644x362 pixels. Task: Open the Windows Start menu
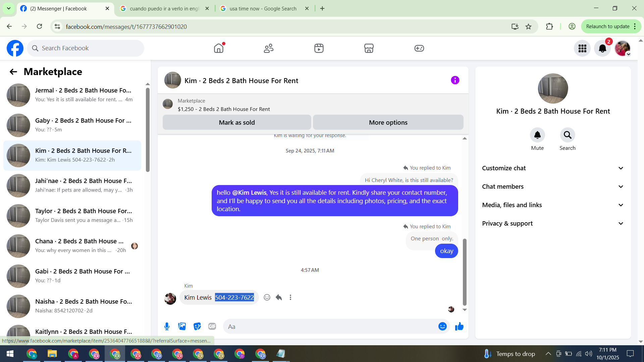(x=10, y=354)
